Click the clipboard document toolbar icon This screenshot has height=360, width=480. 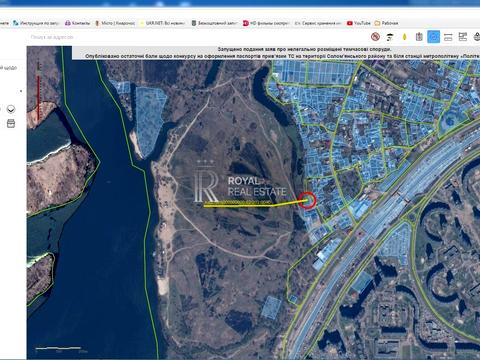(x=419, y=37)
